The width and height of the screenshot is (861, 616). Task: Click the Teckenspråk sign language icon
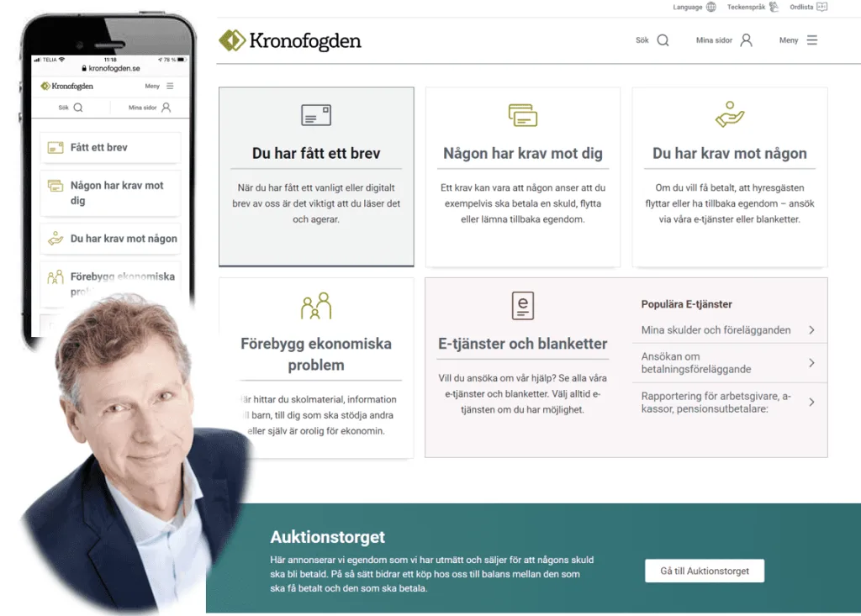click(774, 7)
